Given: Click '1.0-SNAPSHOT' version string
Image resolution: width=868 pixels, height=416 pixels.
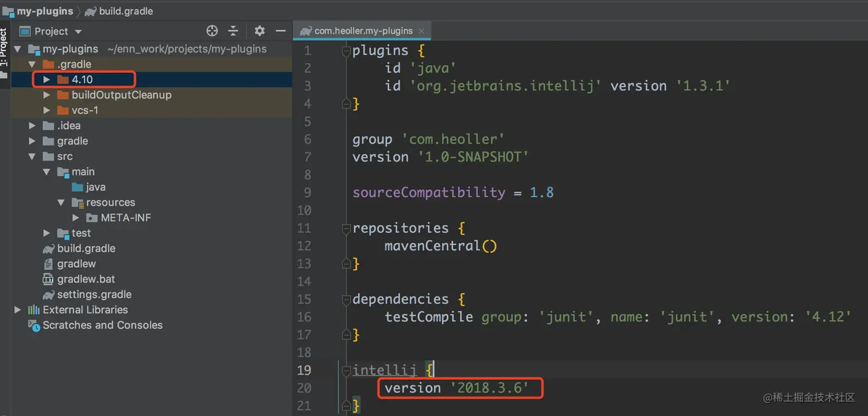Looking at the screenshot, I should coord(473,157).
